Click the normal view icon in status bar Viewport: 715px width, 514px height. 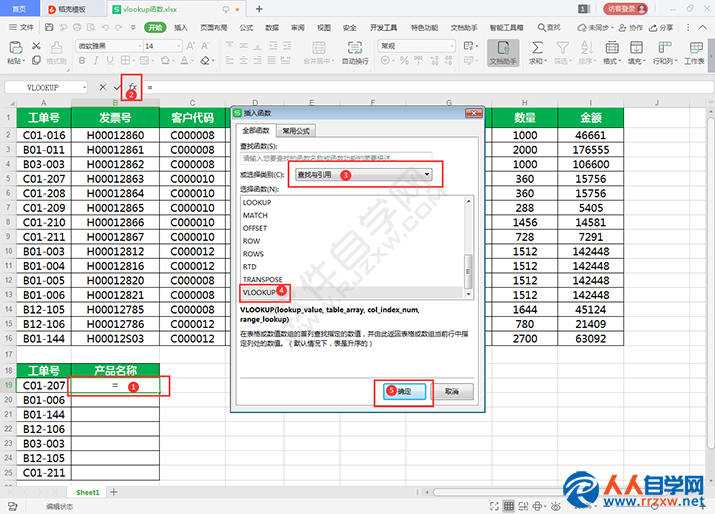pos(508,506)
